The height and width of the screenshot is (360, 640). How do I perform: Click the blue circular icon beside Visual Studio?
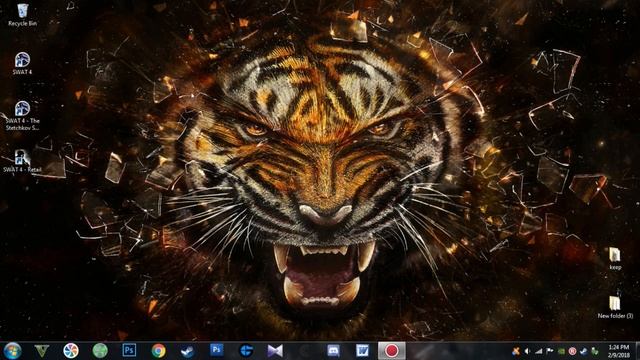246,351
